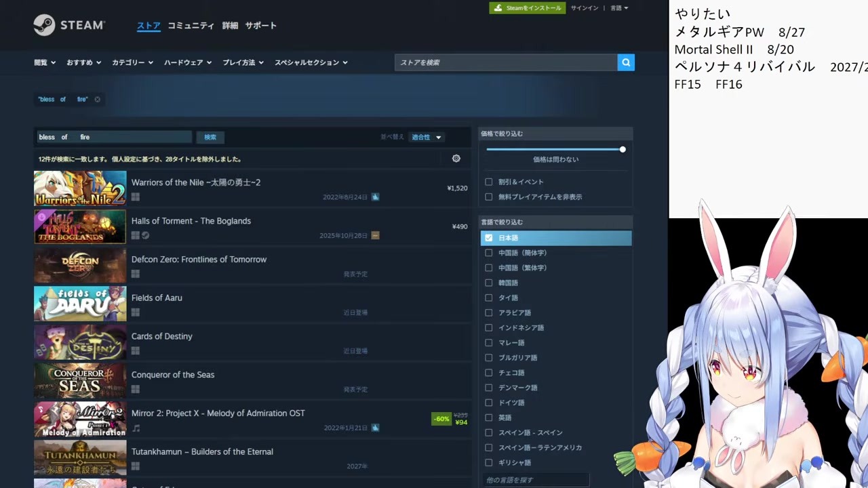
Task: Open Fields of Aaru thumbnail image
Action: click(80, 304)
